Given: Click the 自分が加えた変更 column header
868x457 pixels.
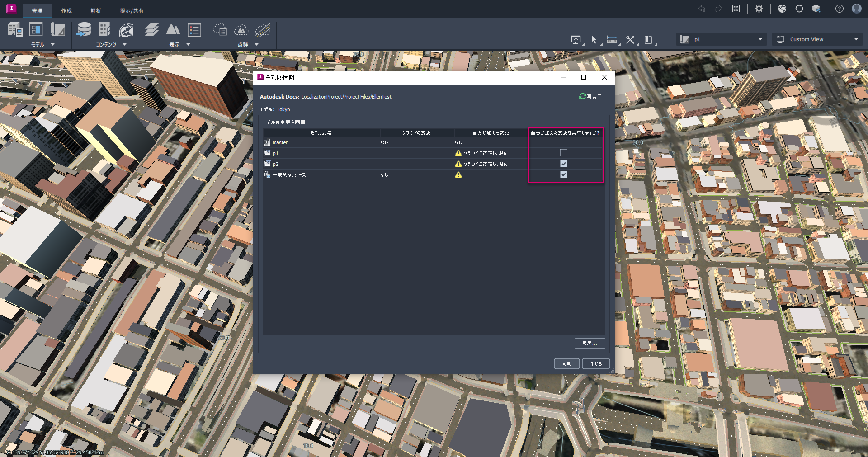Looking at the screenshot, I should pos(491,132).
